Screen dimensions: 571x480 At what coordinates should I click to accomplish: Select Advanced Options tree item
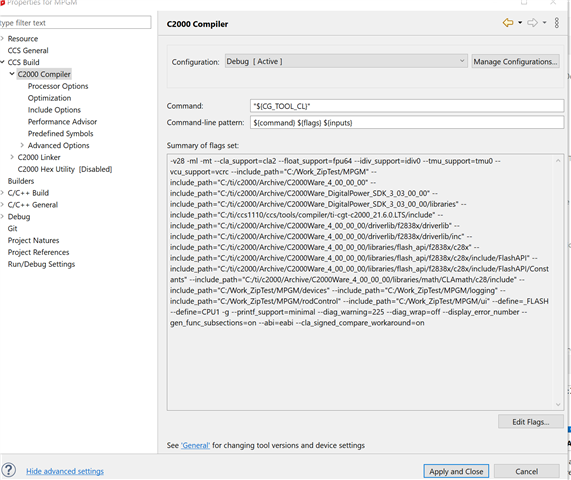click(x=59, y=145)
